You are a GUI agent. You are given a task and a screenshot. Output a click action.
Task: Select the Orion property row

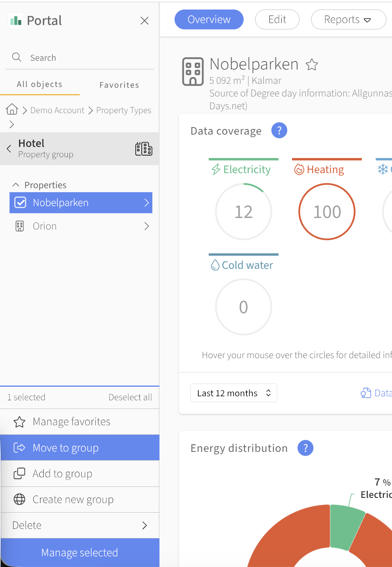81,226
